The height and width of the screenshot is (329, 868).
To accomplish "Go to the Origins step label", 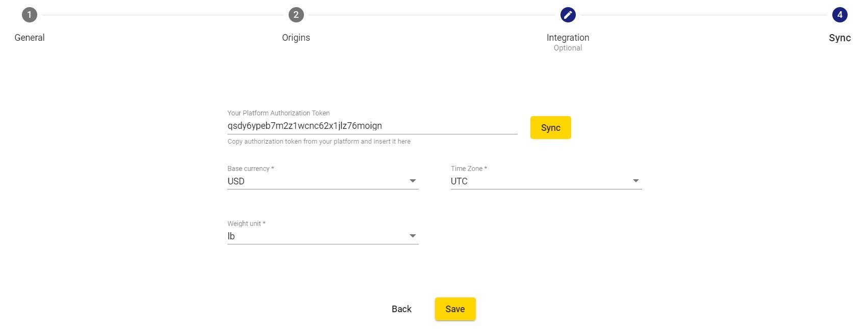I will [296, 38].
